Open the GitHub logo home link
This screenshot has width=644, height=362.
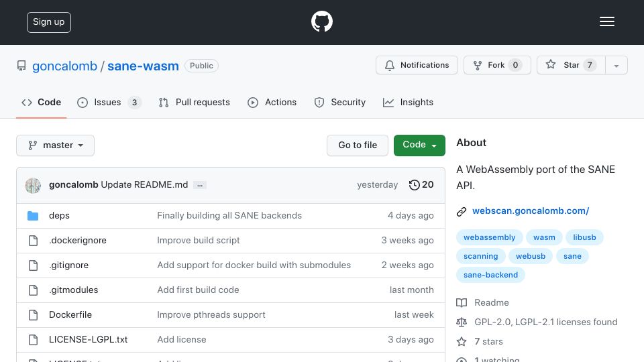coord(321,21)
